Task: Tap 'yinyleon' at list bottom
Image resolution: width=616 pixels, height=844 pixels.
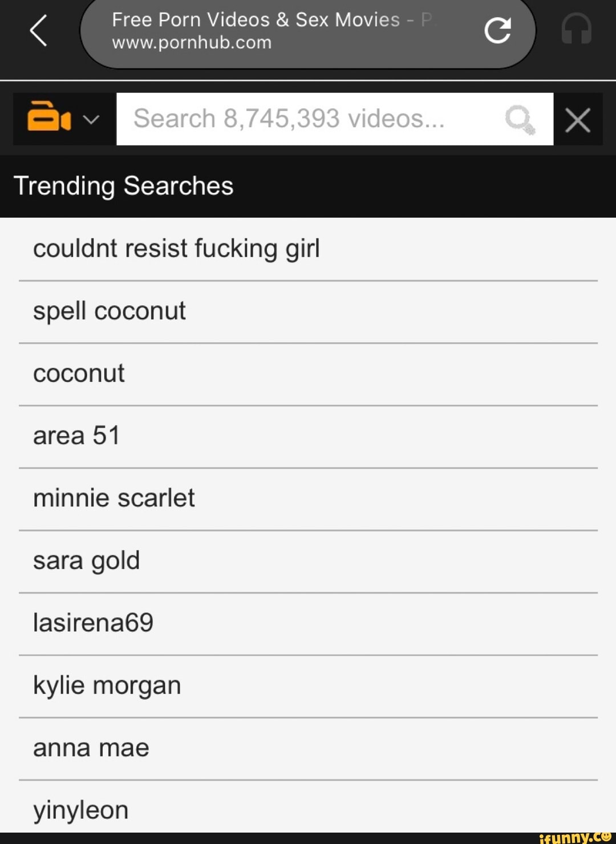Action: point(81,810)
